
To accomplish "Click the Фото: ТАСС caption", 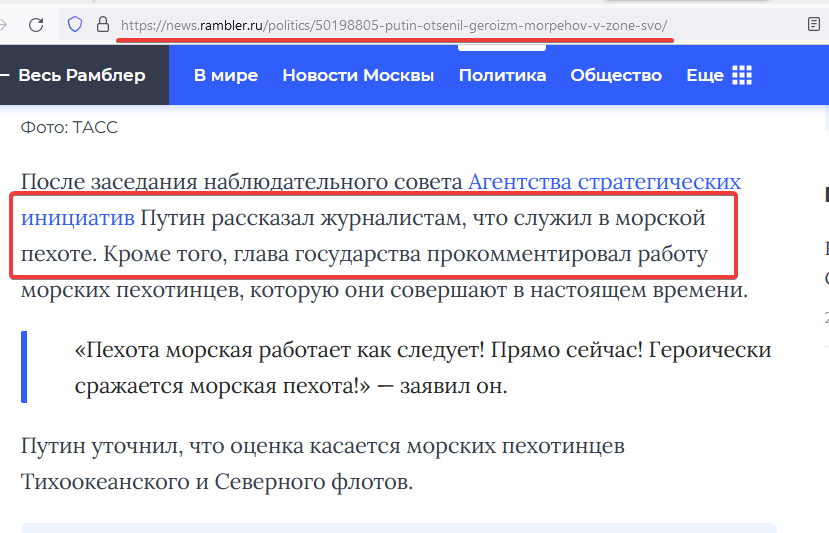I will 69,127.
